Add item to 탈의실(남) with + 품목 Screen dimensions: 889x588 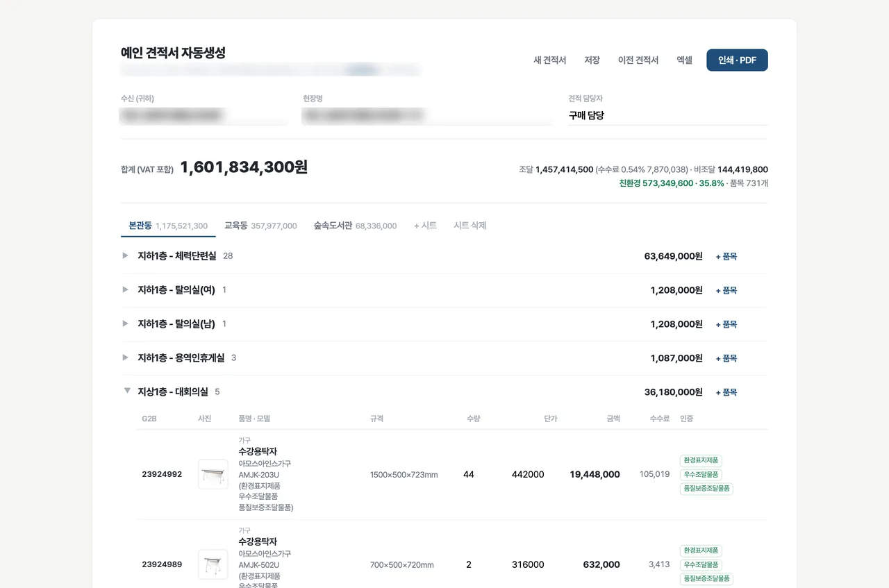click(x=726, y=324)
